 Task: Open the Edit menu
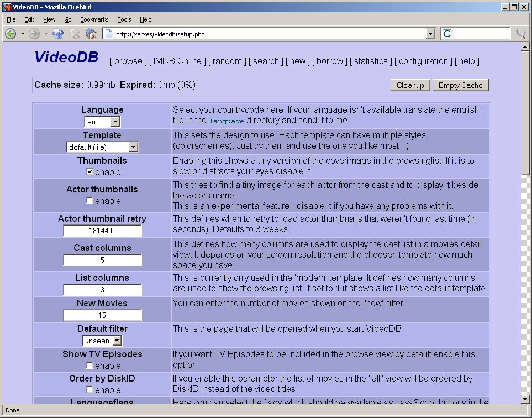pos(29,19)
